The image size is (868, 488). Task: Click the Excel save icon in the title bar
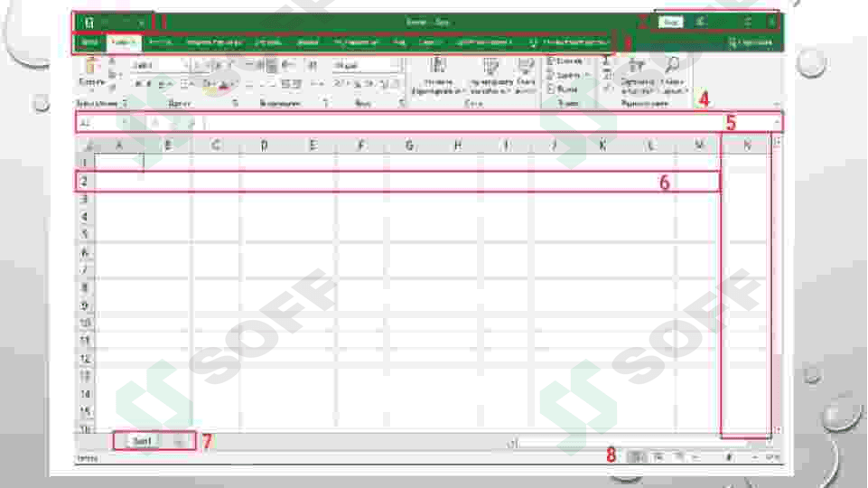pyautogui.click(x=89, y=22)
